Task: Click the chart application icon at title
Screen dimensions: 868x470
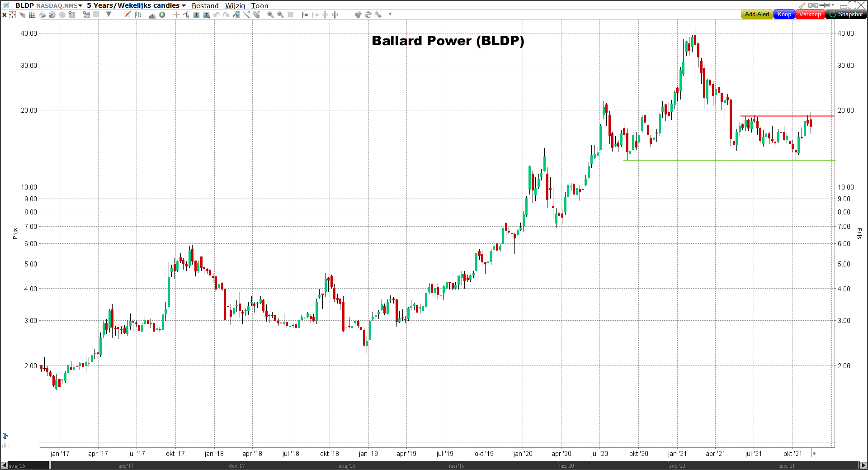Action: [x=6, y=5]
